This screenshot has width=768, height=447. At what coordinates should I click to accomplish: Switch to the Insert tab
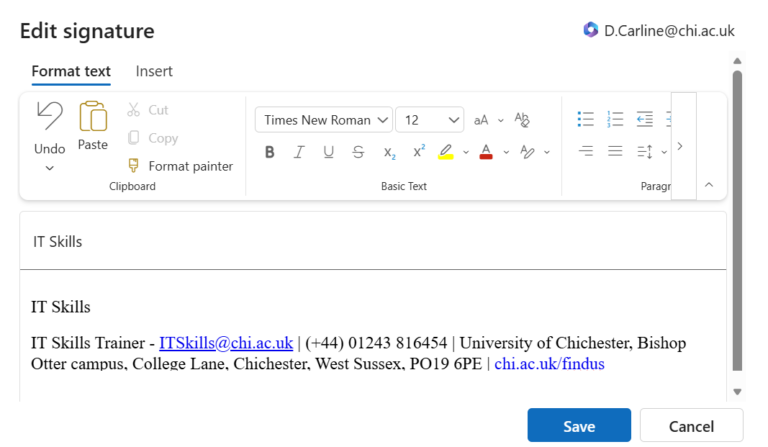pyautogui.click(x=154, y=71)
